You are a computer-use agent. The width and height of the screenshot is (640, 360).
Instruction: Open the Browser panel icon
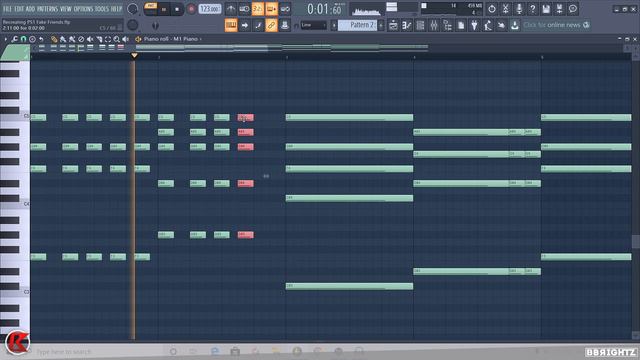pos(447,25)
